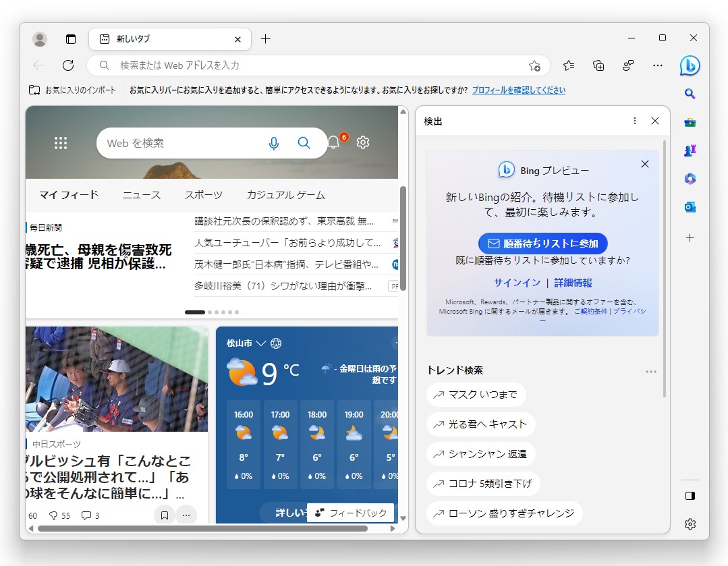Open Bing Discover from the Edge sidebar
This screenshot has width=728, height=566.
click(690, 65)
